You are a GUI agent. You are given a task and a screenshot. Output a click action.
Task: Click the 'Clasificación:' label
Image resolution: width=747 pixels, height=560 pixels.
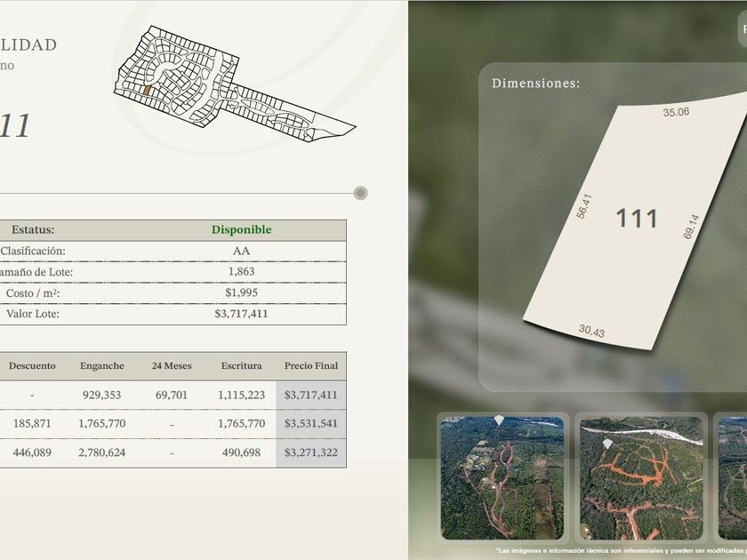[x=33, y=251]
